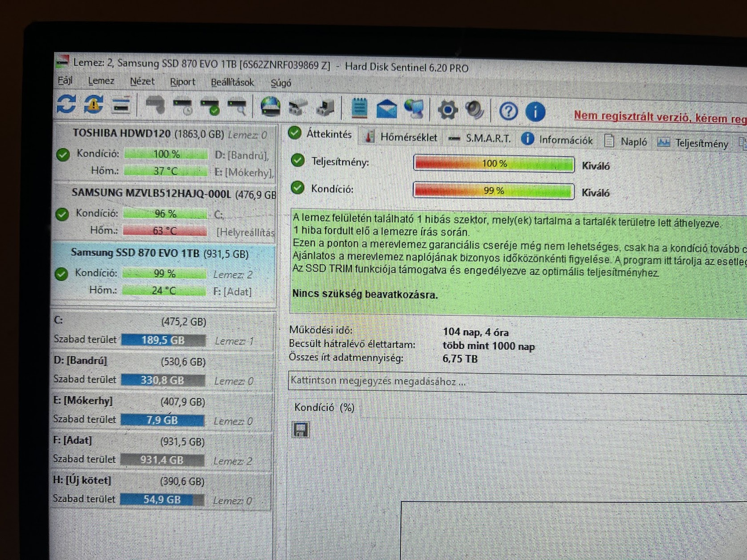The height and width of the screenshot is (560, 747).
Task: Click the 37 °C temperature of TOSHIBA disk
Action: [x=166, y=171]
